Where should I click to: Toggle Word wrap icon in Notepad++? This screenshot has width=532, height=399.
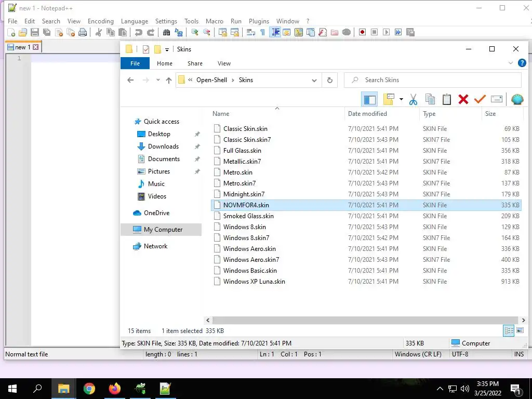tap(251, 32)
